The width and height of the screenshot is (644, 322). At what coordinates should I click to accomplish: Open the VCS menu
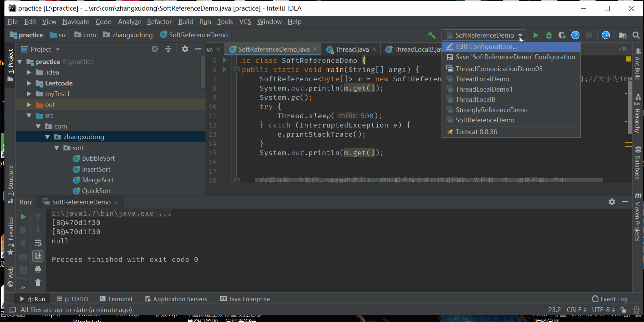click(245, 22)
